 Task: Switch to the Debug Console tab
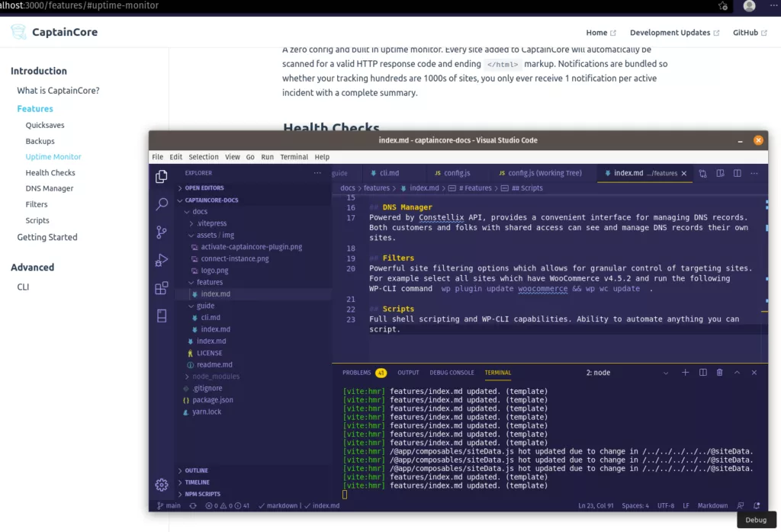(452, 373)
